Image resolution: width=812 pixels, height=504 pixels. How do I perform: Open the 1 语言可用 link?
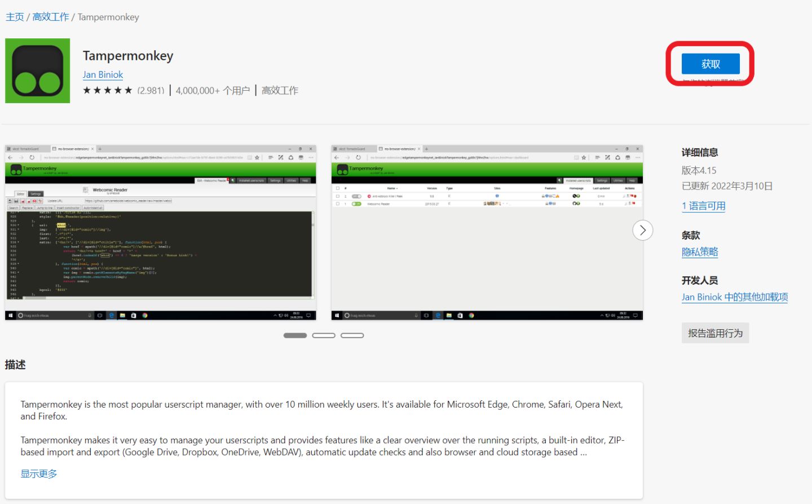(x=704, y=206)
